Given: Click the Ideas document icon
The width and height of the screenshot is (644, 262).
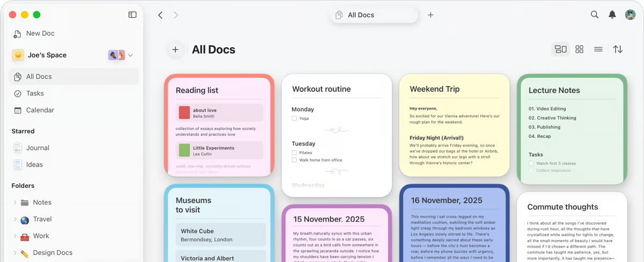Looking at the screenshot, I should [18, 165].
